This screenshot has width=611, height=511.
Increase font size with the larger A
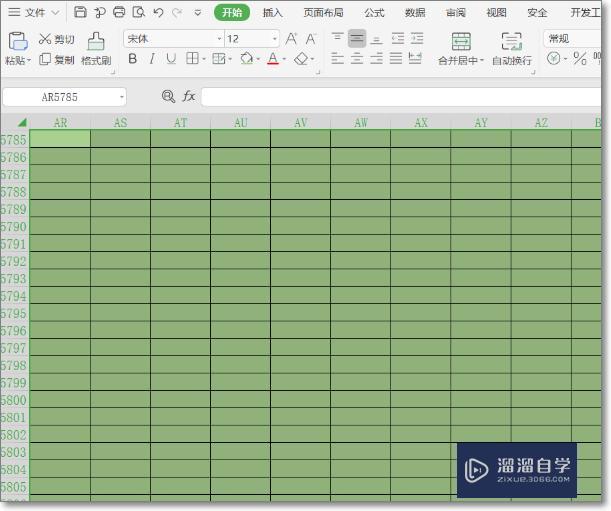coord(291,39)
